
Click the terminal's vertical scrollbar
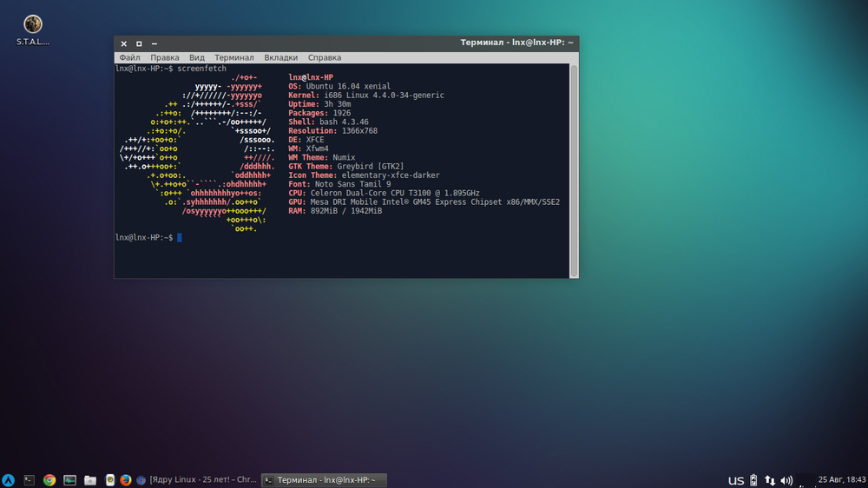pyautogui.click(x=574, y=165)
